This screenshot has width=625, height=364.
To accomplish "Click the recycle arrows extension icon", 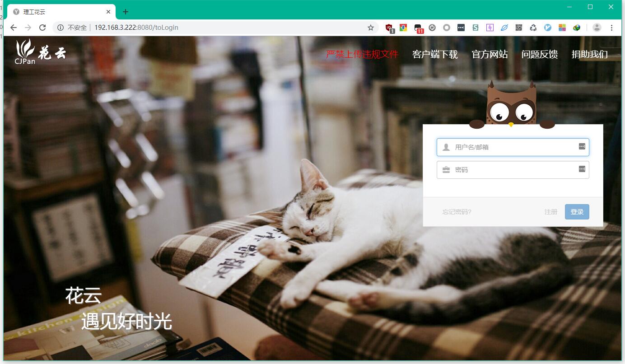I will click(x=533, y=28).
